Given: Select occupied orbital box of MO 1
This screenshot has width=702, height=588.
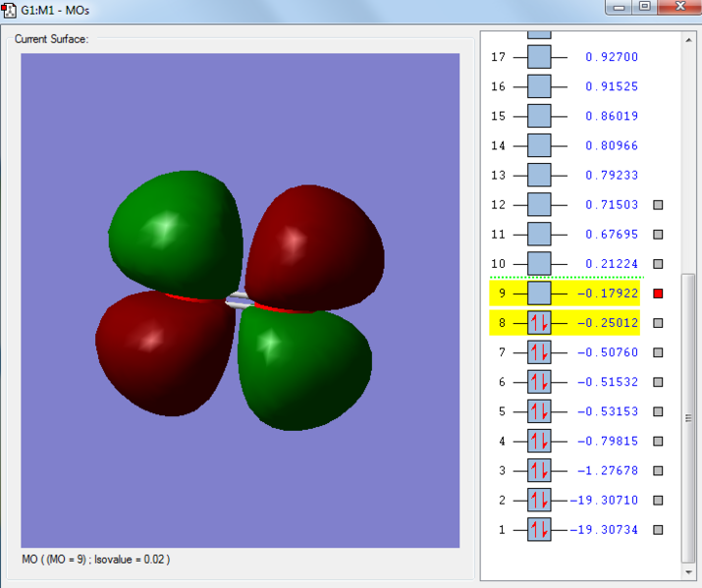Looking at the screenshot, I should click(x=539, y=529).
